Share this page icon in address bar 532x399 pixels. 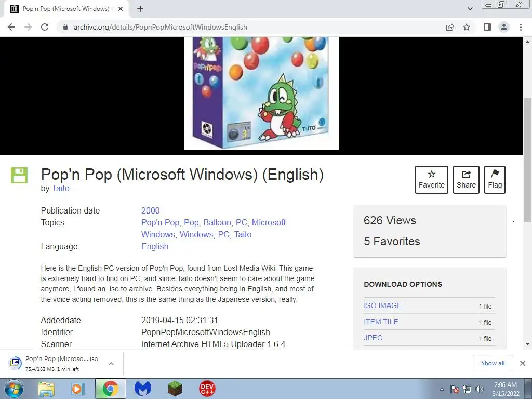pos(450,27)
